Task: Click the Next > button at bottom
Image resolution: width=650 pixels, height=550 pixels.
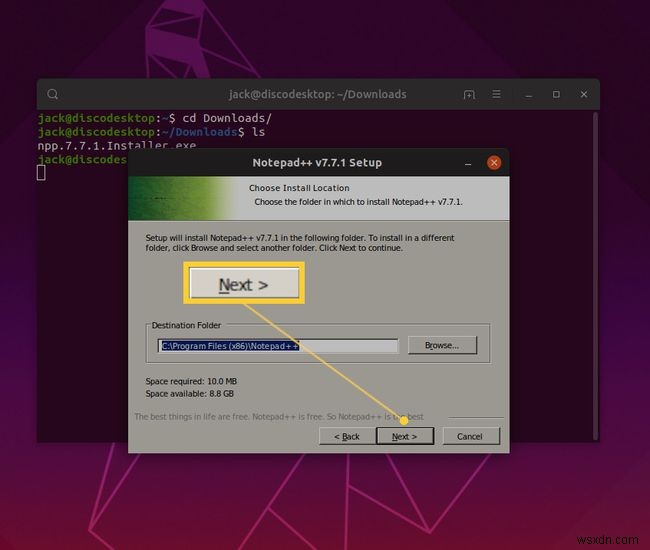Action: pos(405,436)
